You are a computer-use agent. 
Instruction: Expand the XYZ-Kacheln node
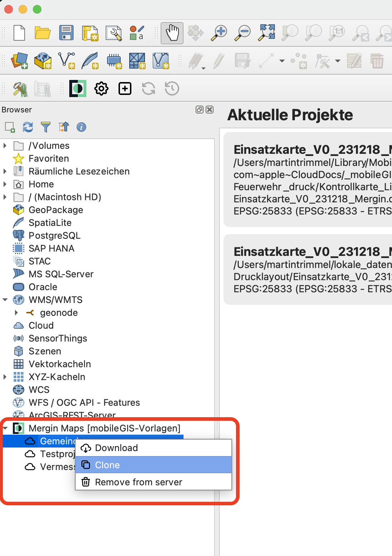point(5,377)
